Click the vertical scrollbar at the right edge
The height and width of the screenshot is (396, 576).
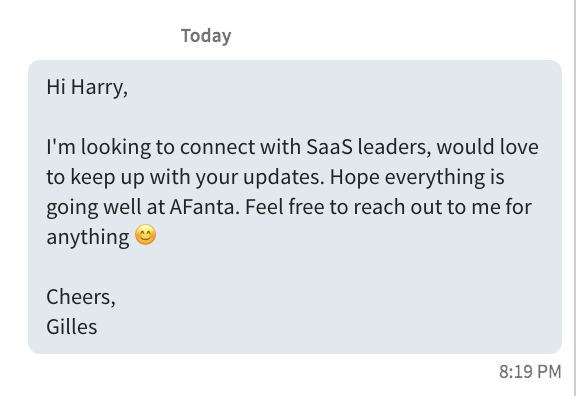click(574, 198)
